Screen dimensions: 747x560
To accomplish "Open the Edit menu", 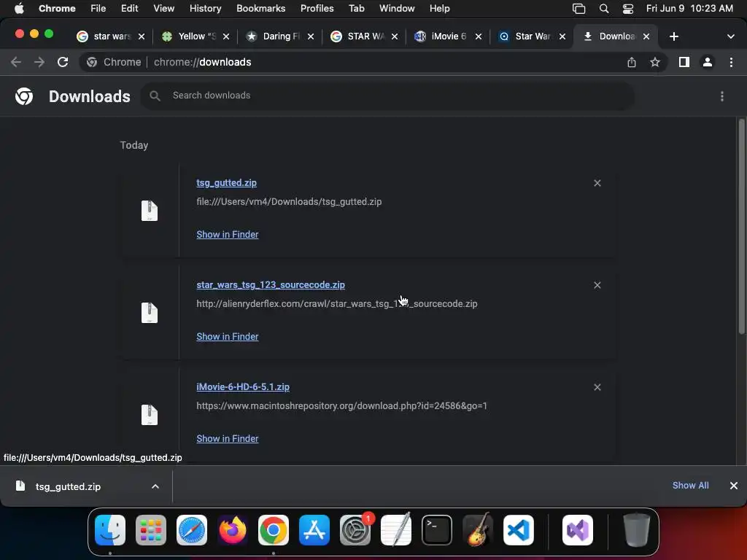I will [x=129, y=9].
